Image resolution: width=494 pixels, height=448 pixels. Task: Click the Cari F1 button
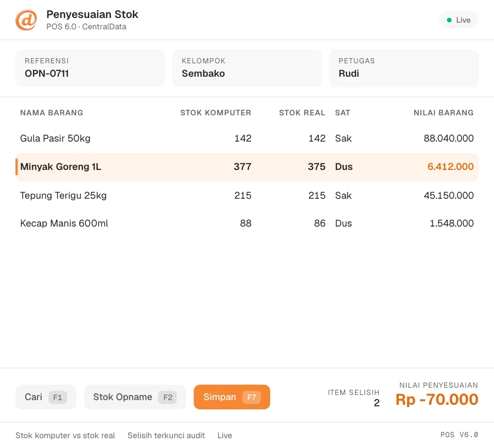click(x=46, y=397)
